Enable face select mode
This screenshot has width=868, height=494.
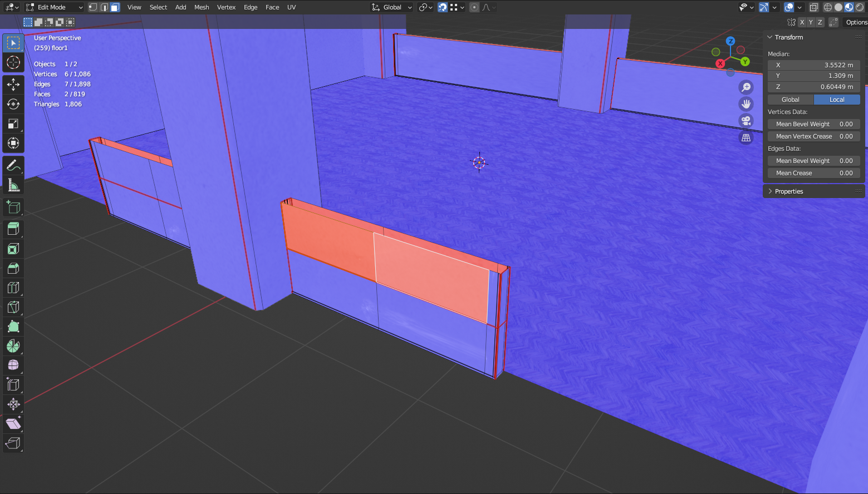(115, 7)
